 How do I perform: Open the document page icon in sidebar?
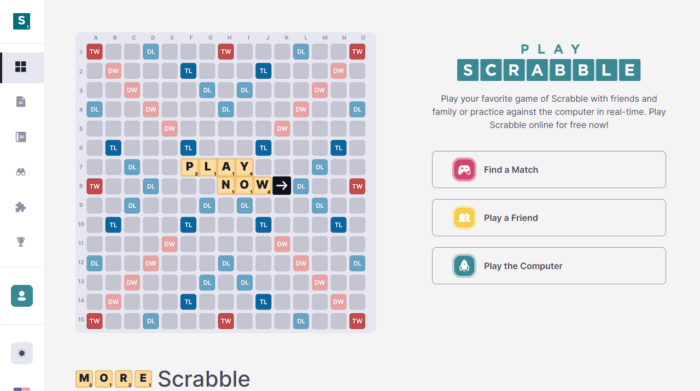(21, 102)
